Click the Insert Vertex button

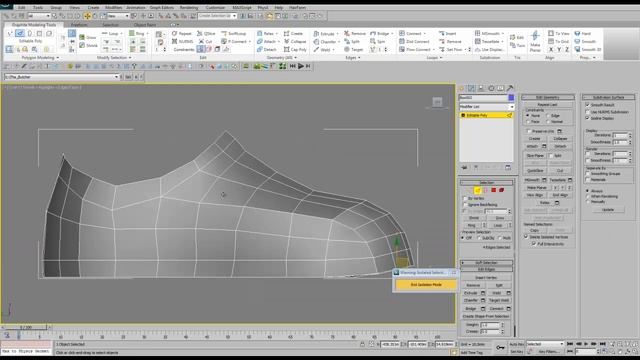[x=486, y=278]
